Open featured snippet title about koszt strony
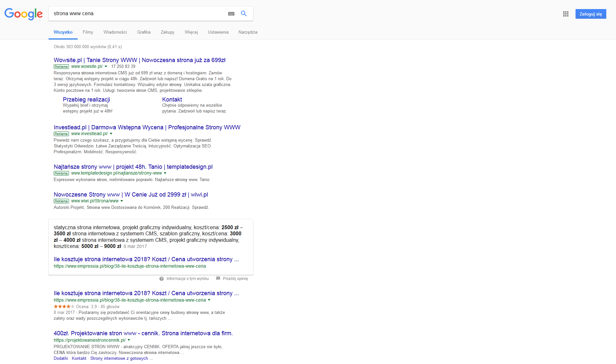This screenshot has width=616, height=364. [146, 259]
